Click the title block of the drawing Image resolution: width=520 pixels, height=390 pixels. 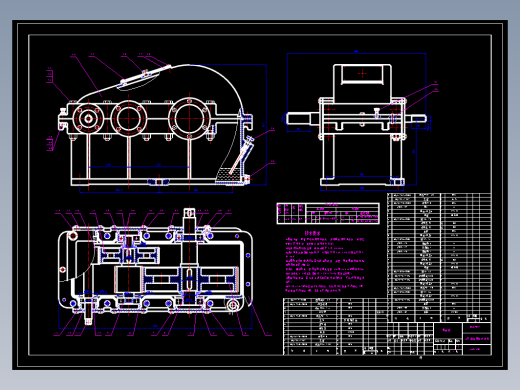439,339
